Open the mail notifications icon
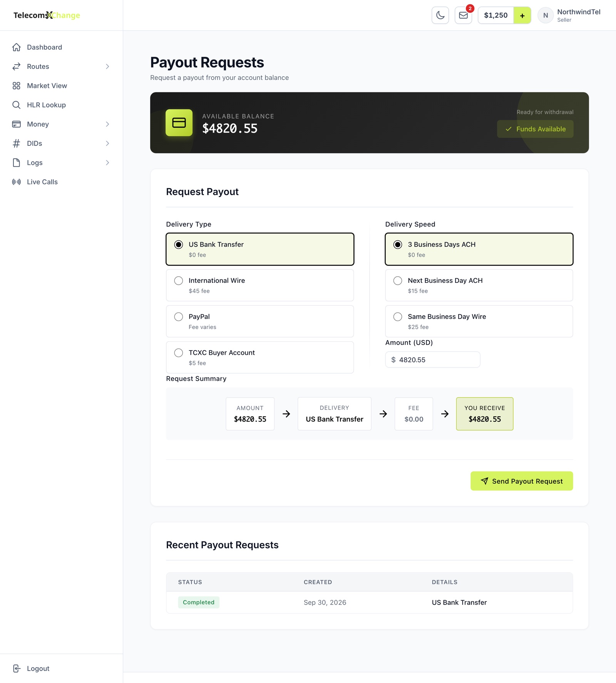616x683 pixels. coord(463,15)
